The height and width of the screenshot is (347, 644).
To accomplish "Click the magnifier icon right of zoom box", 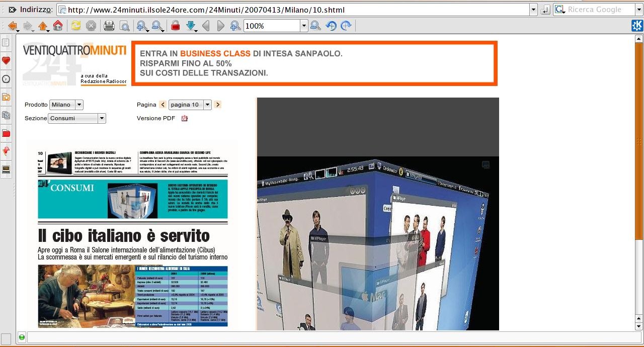I will pos(315,26).
